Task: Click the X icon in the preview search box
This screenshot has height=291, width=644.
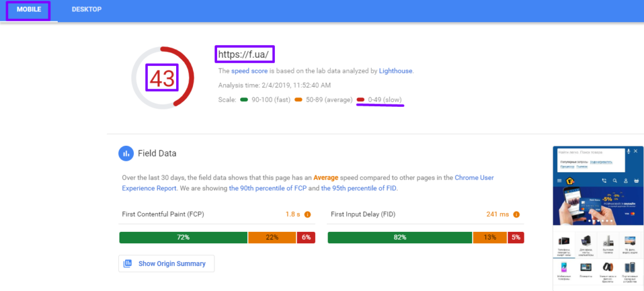Action: pyautogui.click(x=636, y=151)
